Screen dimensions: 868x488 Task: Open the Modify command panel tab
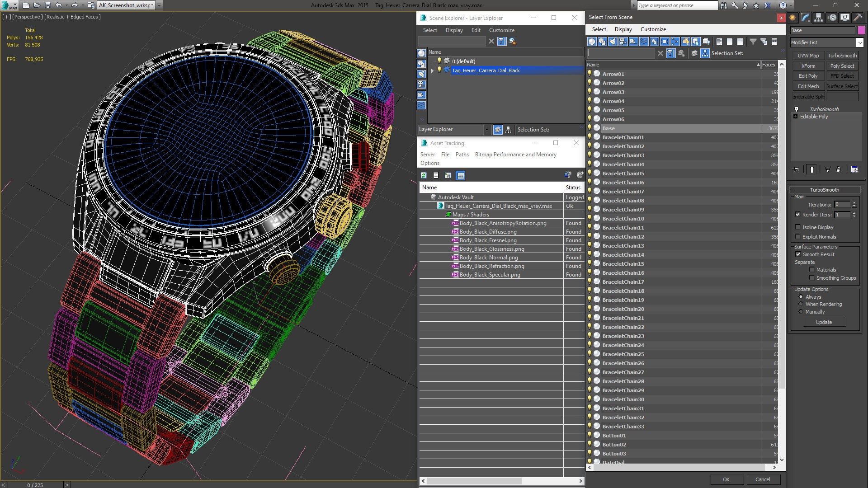pos(806,18)
